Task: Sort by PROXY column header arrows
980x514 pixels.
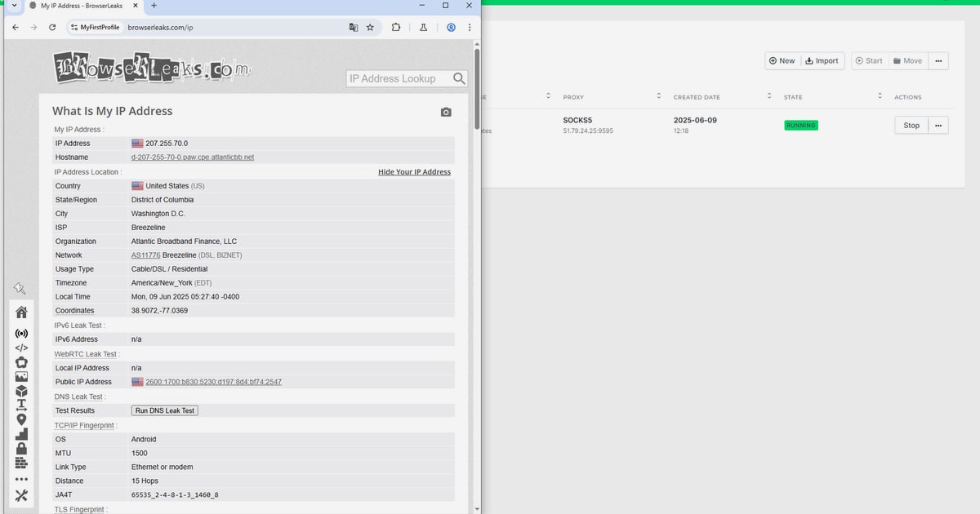Action: 658,96
